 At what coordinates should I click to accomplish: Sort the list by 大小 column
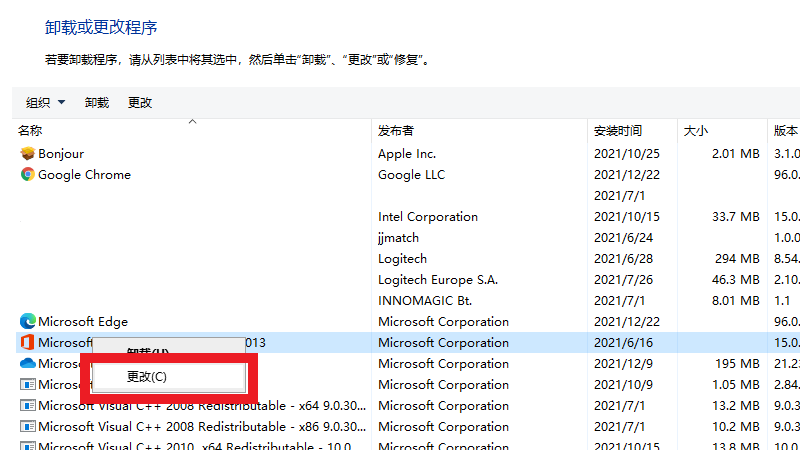696,131
